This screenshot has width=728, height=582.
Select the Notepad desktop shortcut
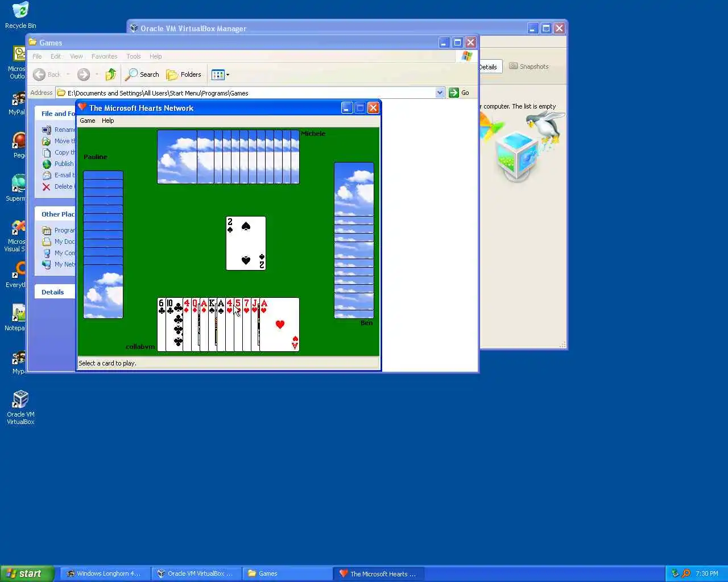coord(16,317)
